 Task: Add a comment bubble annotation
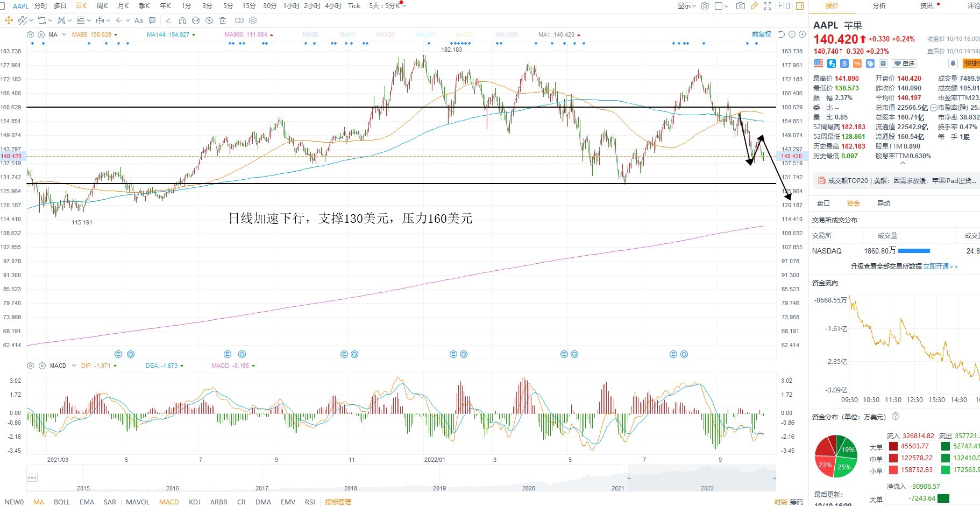[152, 20]
